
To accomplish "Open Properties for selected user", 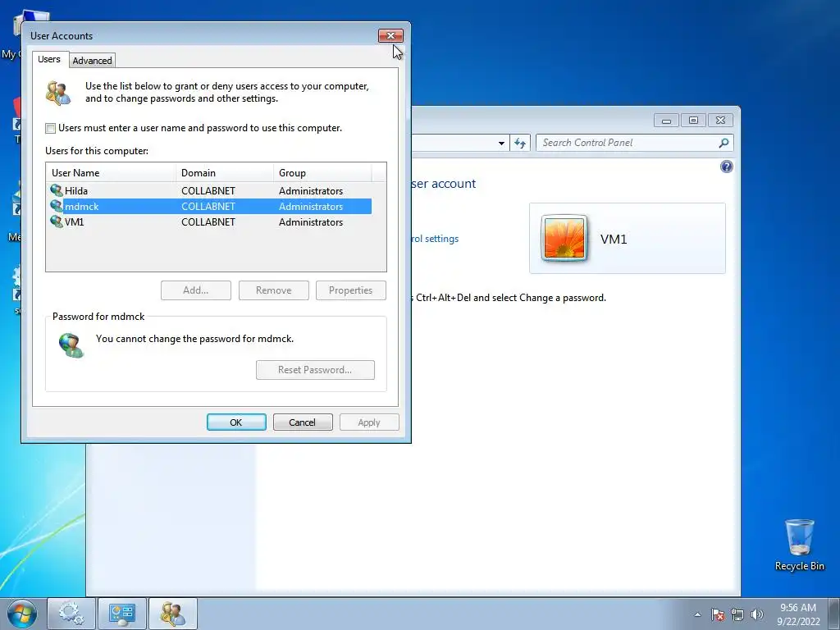I will (x=351, y=290).
